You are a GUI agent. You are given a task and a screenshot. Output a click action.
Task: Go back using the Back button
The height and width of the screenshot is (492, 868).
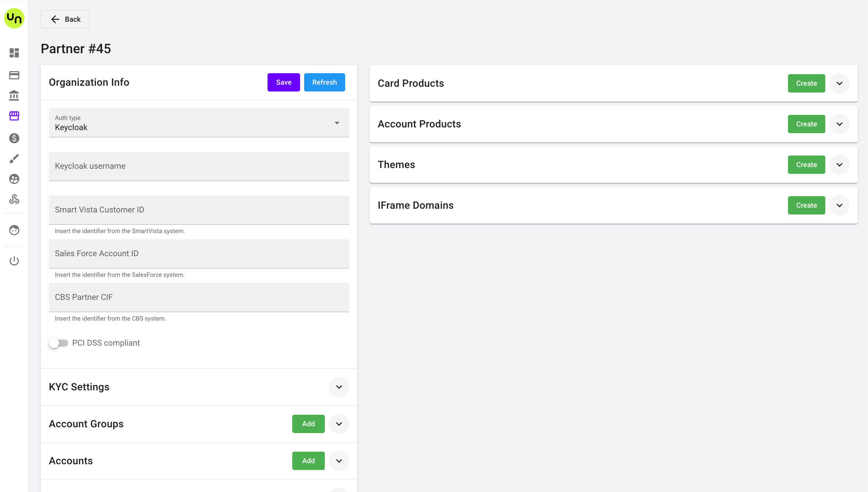65,19
